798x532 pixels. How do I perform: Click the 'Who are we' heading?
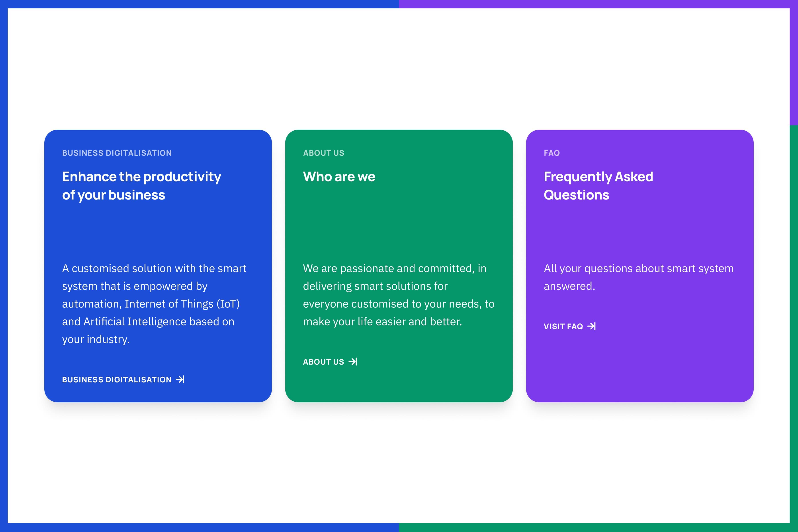pyautogui.click(x=339, y=177)
